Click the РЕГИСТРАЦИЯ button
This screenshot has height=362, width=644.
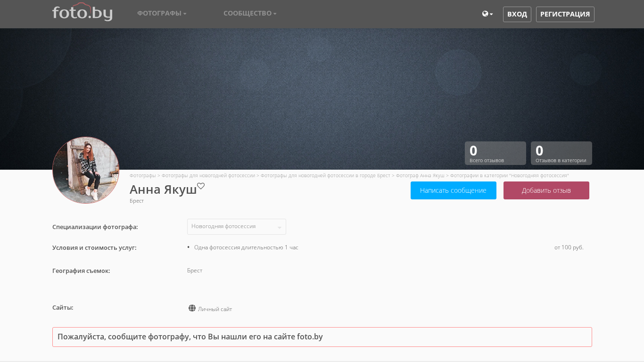565,14
